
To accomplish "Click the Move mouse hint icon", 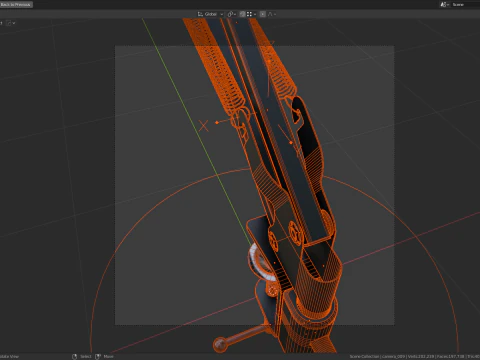I will click(98, 356).
